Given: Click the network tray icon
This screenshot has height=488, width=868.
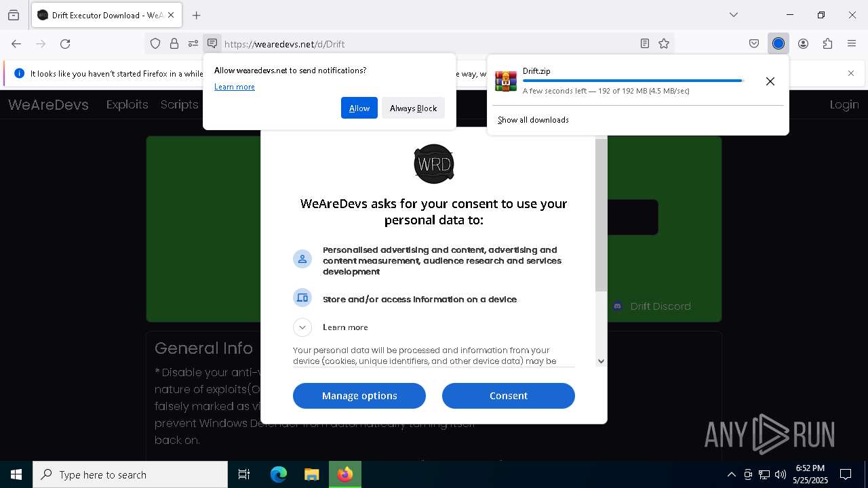Looking at the screenshot, I should pyautogui.click(x=764, y=474).
